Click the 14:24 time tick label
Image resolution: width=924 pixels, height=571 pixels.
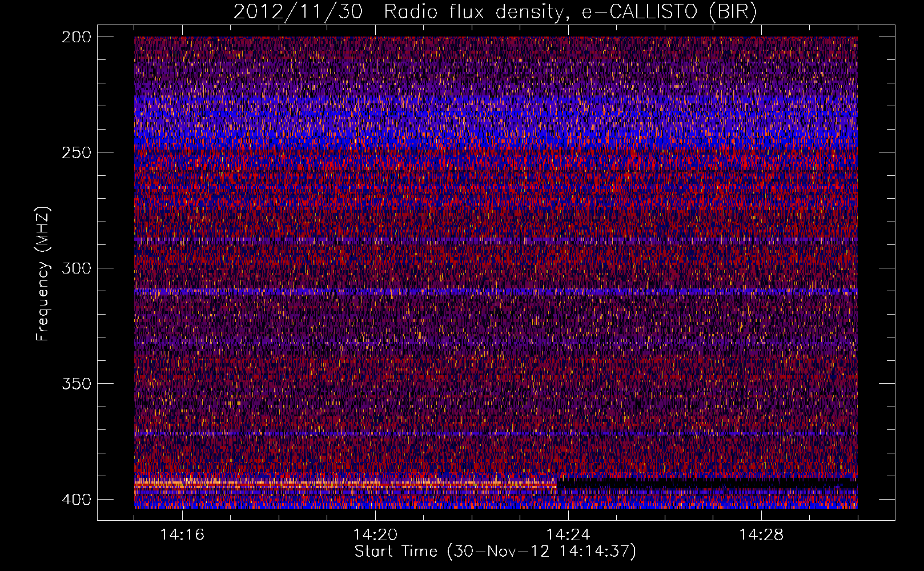[x=568, y=535]
